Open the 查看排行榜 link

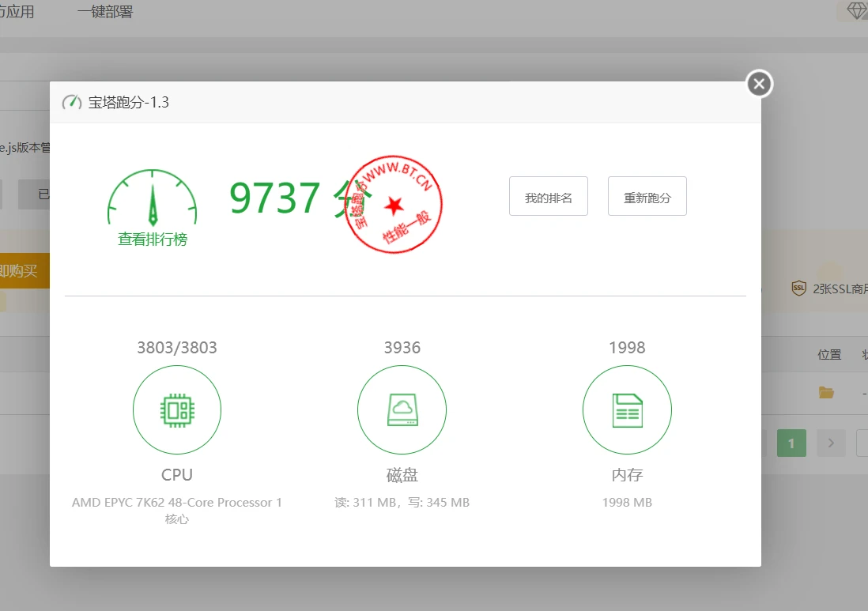(153, 239)
